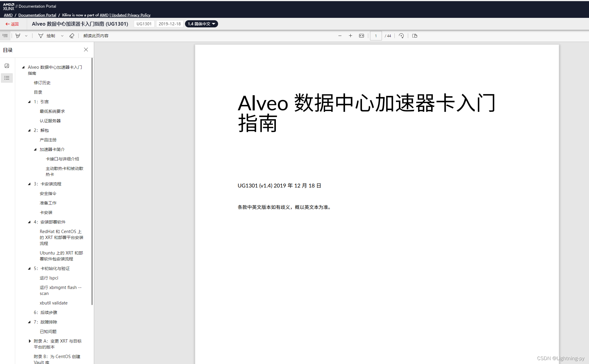This screenshot has height=364, width=589.
Task: Zoom out of the PDF page
Action: pyautogui.click(x=340, y=35)
